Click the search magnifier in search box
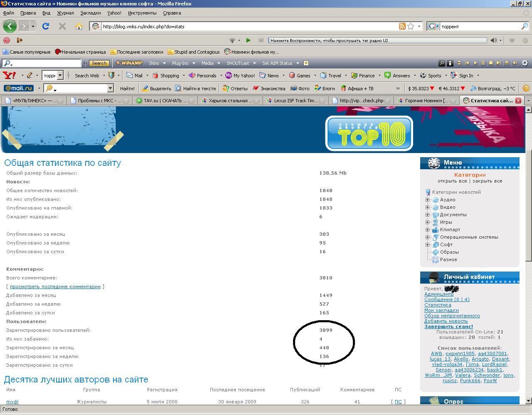532x415 pixels. (x=525, y=26)
